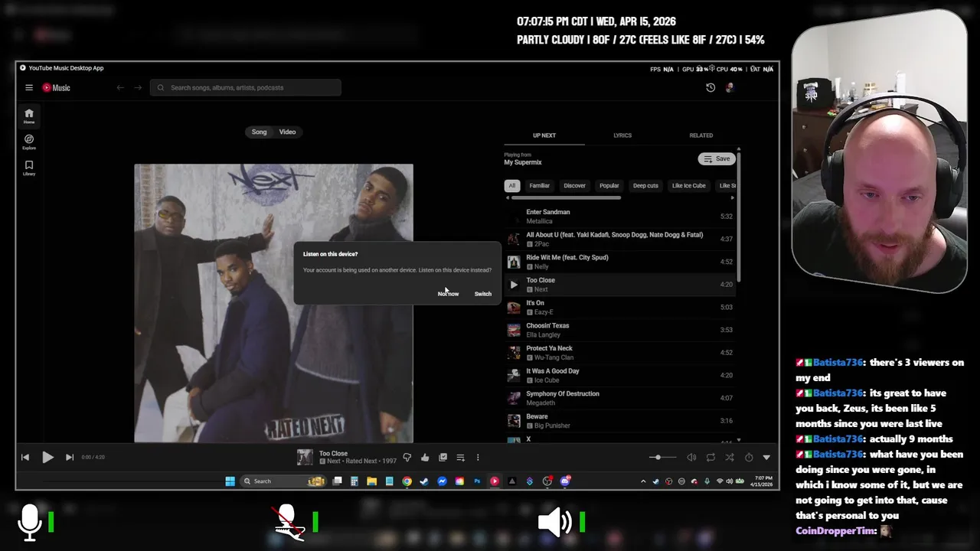Open the account avatar menu
This screenshot has height=551, width=980.
pyautogui.click(x=730, y=88)
